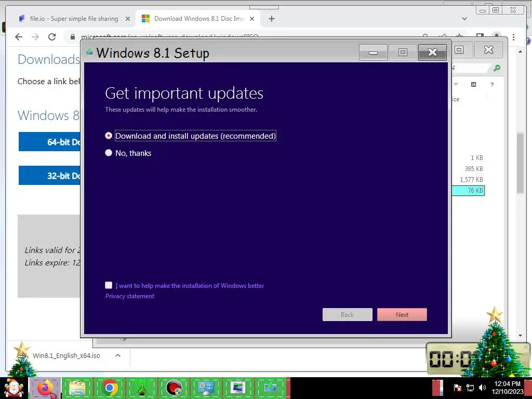Screen dimensions: 532x399
Task: Go back in Chrome
Action: click(19, 37)
